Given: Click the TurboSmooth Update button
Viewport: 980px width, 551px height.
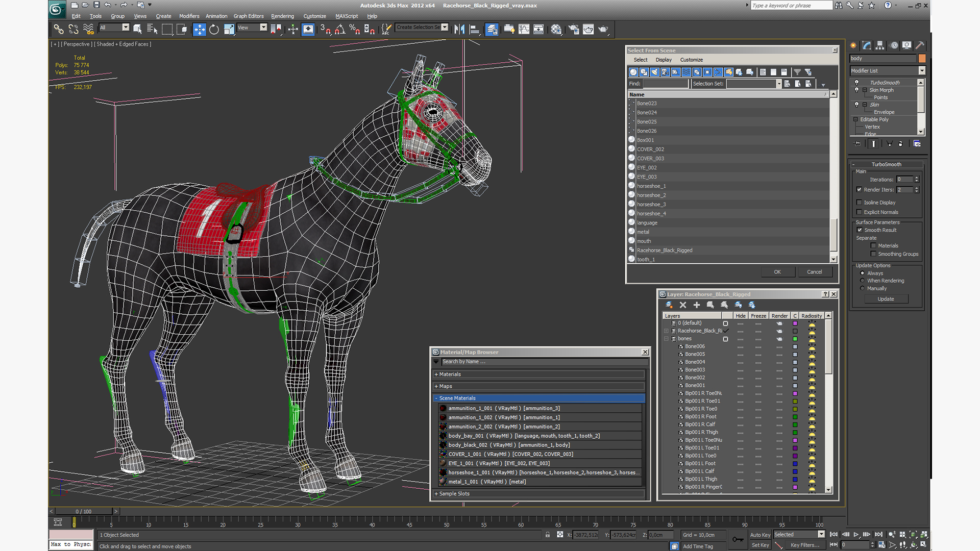Looking at the screenshot, I should (886, 299).
